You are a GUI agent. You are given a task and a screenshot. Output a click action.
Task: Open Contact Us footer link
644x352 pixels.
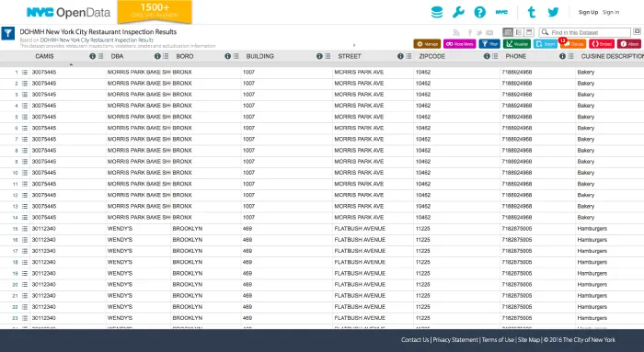coord(415,340)
